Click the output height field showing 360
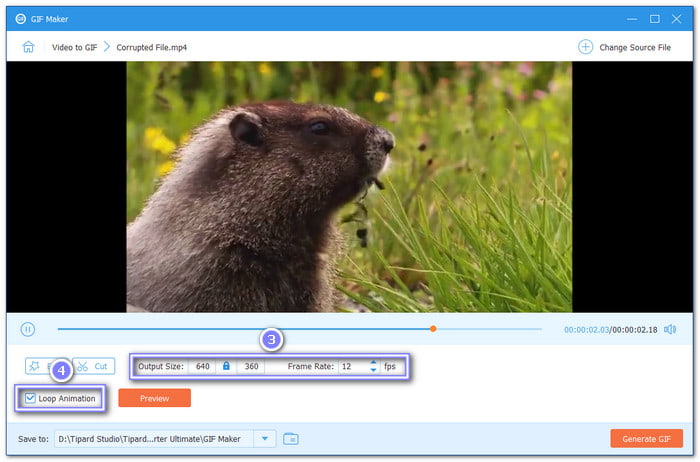 [251, 367]
